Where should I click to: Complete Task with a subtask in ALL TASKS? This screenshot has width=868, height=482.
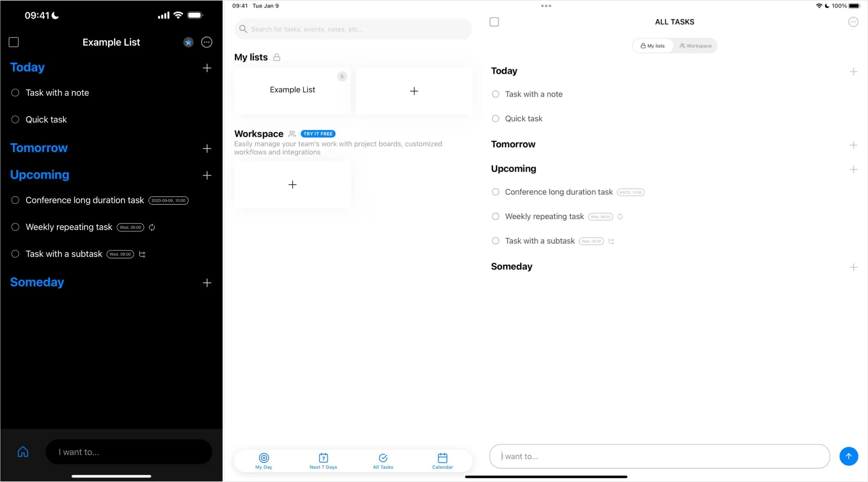click(495, 241)
